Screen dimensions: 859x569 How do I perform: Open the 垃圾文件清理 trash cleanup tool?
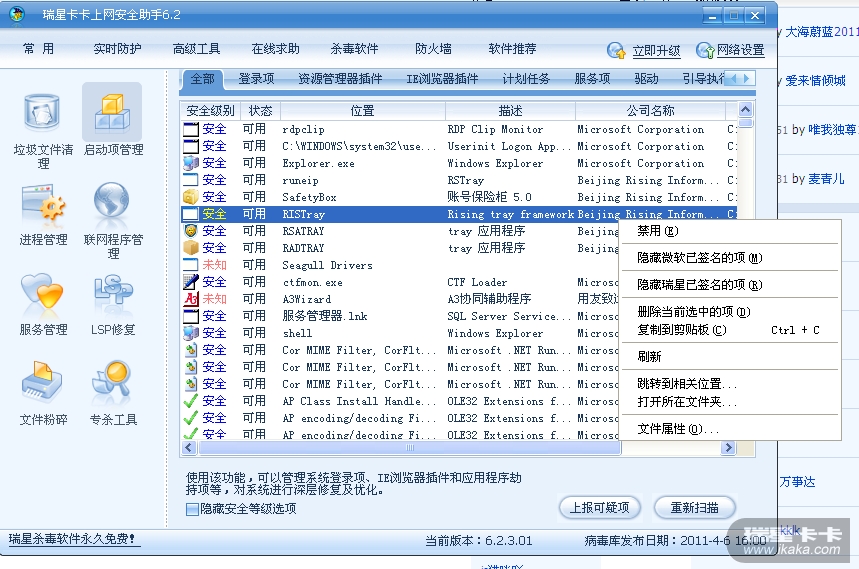(43, 113)
